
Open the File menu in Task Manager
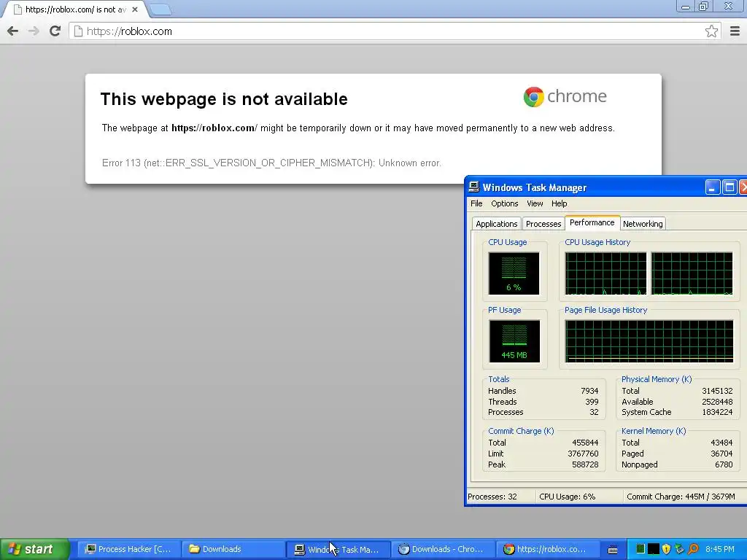tap(476, 203)
